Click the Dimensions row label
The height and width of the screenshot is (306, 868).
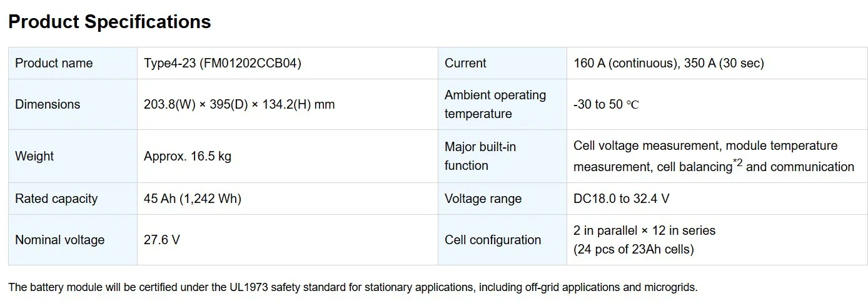pyautogui.click(x=48, y=104)
